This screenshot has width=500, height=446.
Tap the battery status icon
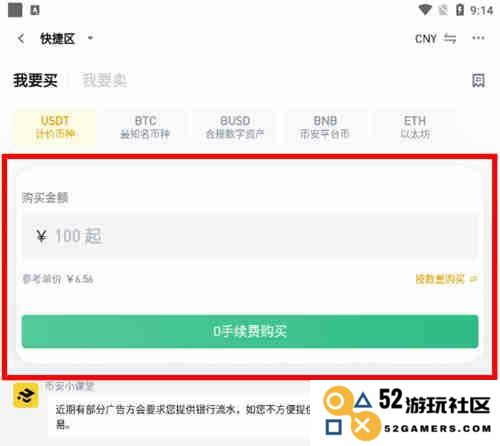[x=460, y=10]
